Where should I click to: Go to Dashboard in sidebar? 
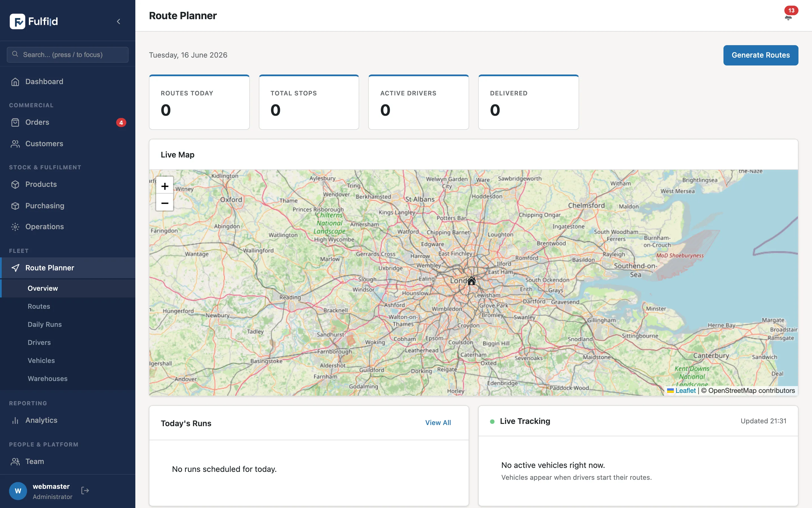[x=67, y=82]
